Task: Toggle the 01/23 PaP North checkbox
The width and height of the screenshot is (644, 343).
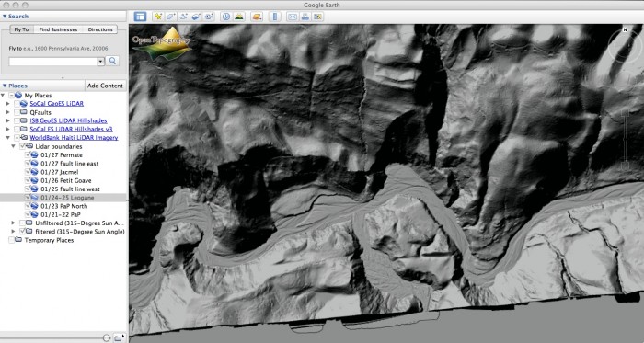Action: [x=28, y=206]
